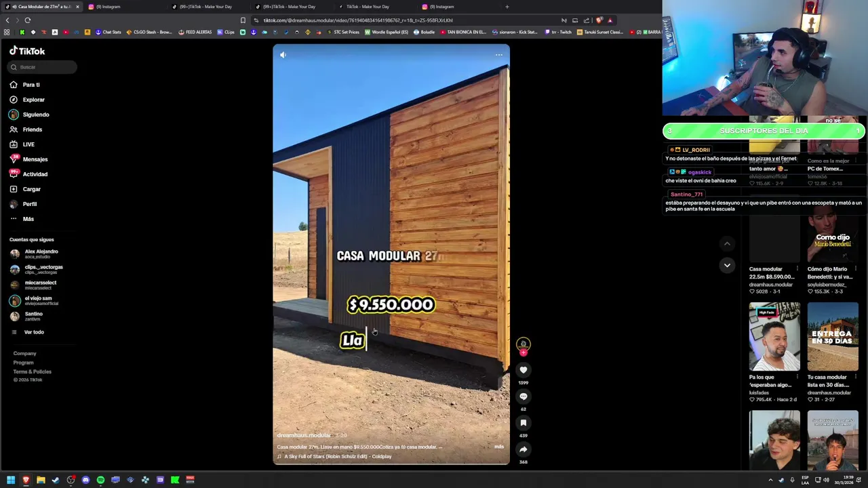Expand the Company footer section
Image resolution: width=868 pixels, height=488 pixels.
click(x=24, y=353)
